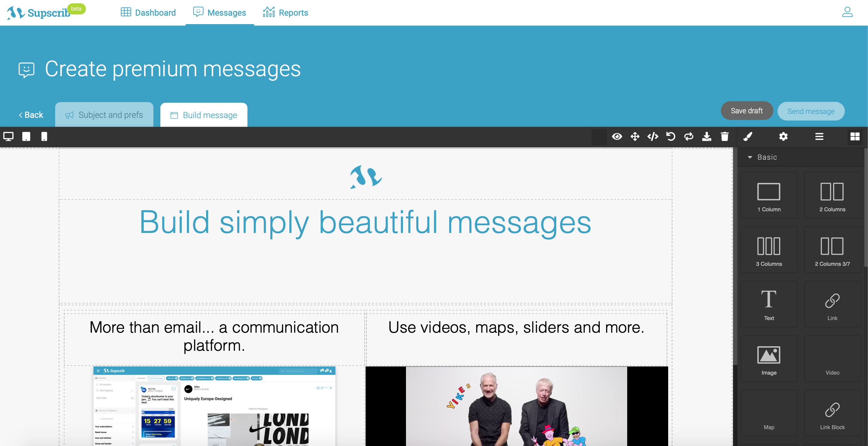868x446 pixels.
Task: Switch to Subject and prefs tab
Action: point(104,115)
